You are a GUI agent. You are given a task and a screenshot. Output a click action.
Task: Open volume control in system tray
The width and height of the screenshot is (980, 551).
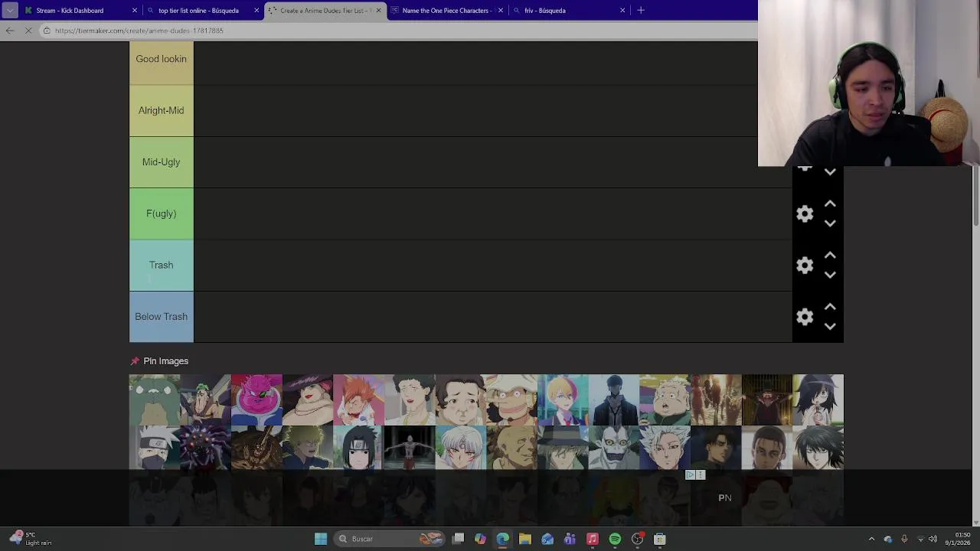(x=933, y=539)
